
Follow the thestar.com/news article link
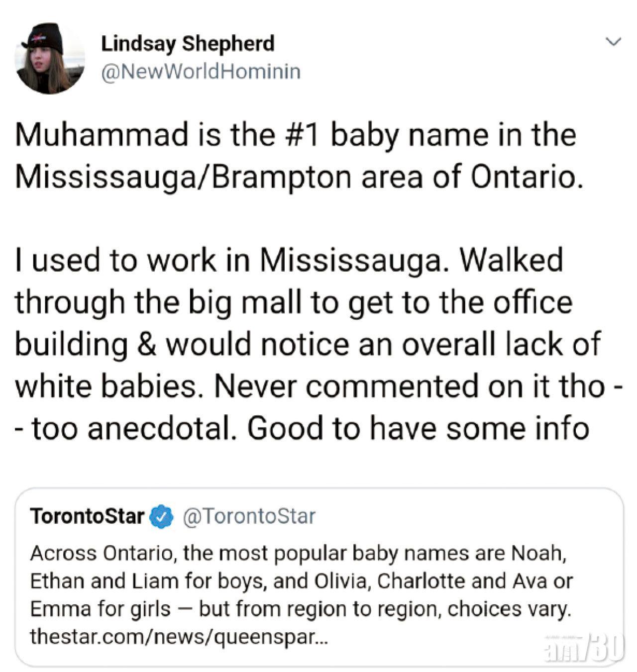click(x=179, y=637)
